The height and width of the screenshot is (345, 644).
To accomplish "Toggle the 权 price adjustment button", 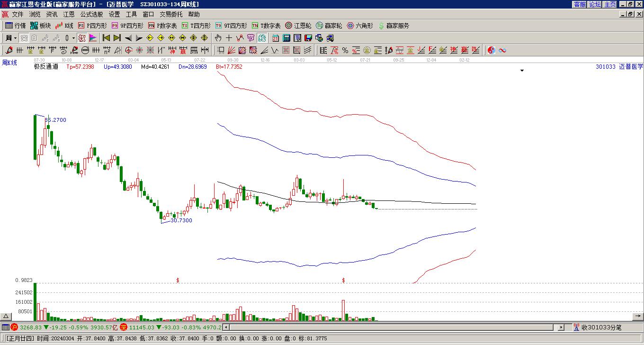I will [x=81, y=38].
